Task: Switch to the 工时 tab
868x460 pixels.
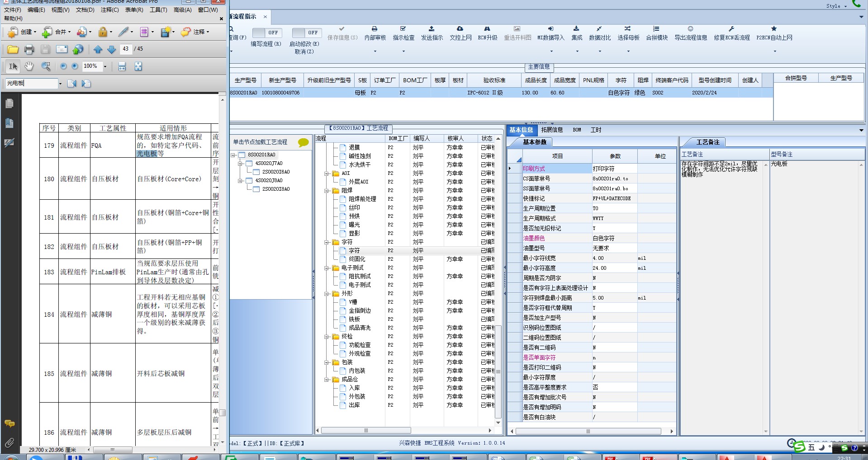Action: (596, 130)
